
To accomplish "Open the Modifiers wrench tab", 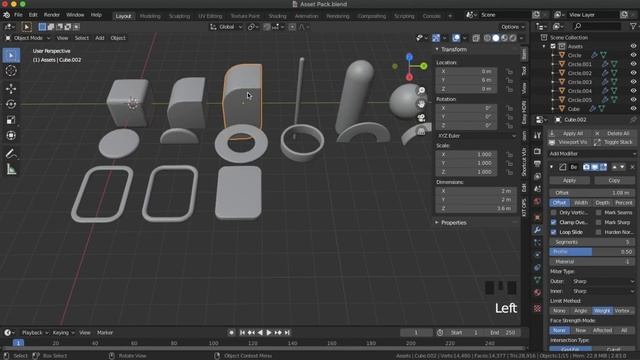I will click(537, 230).
